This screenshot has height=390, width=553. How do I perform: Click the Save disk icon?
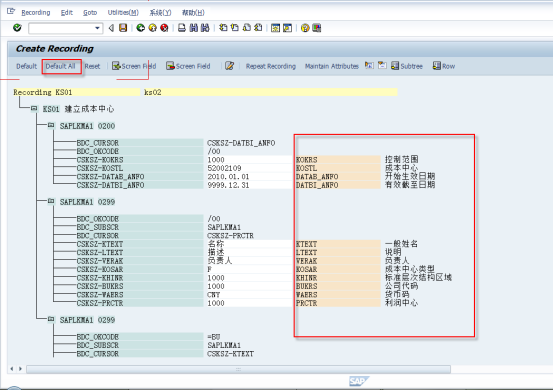tap(123, 28)
